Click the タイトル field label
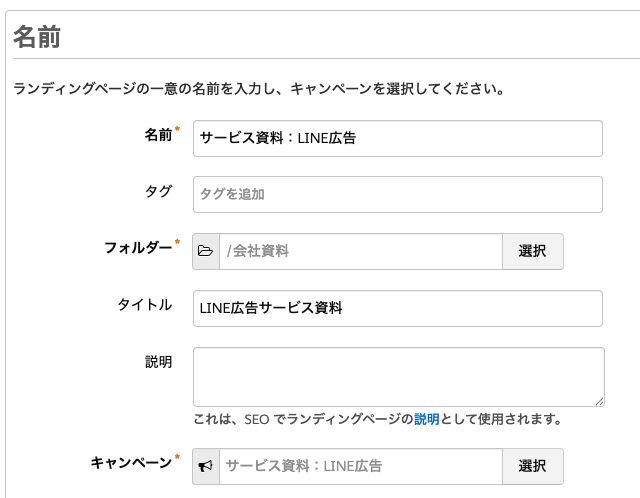Viewport: 640px width, 498px height. [x=145, y=305]
